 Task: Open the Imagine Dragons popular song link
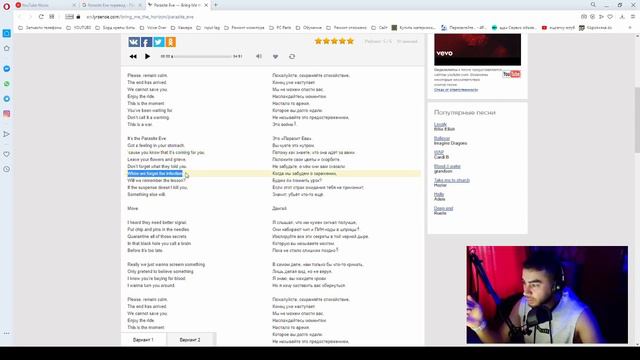coord(442,139)
